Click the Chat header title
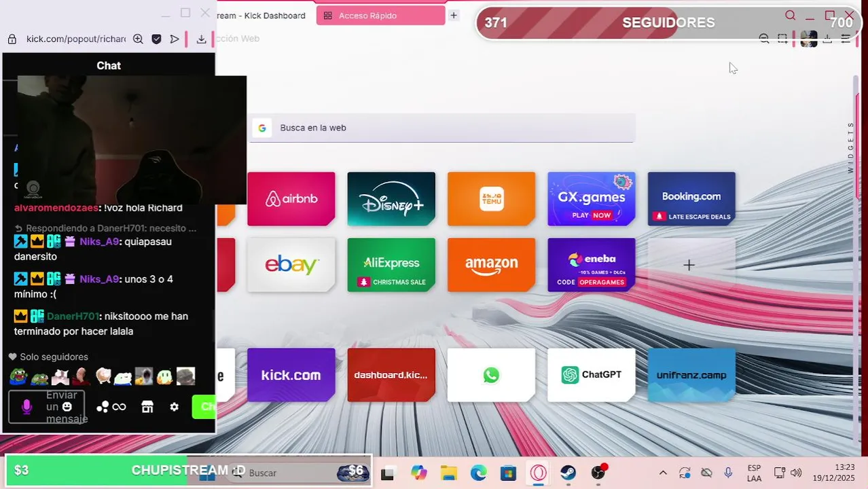The image size is (868, 489). (x=109, y=66)
